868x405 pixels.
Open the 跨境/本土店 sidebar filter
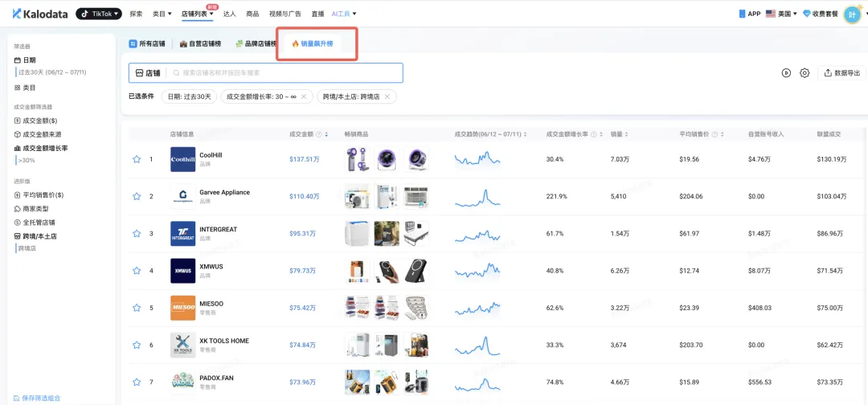pyautogui.click(x=35, y=235)
